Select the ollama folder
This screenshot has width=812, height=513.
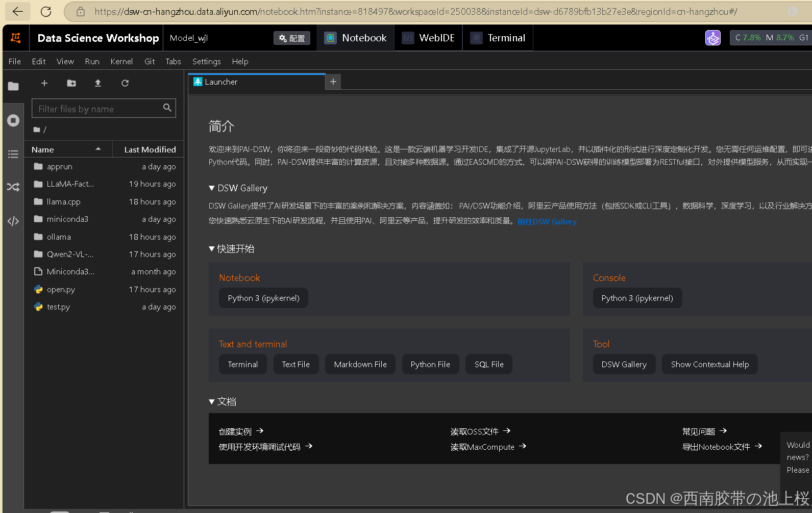(x=104, y=237)
